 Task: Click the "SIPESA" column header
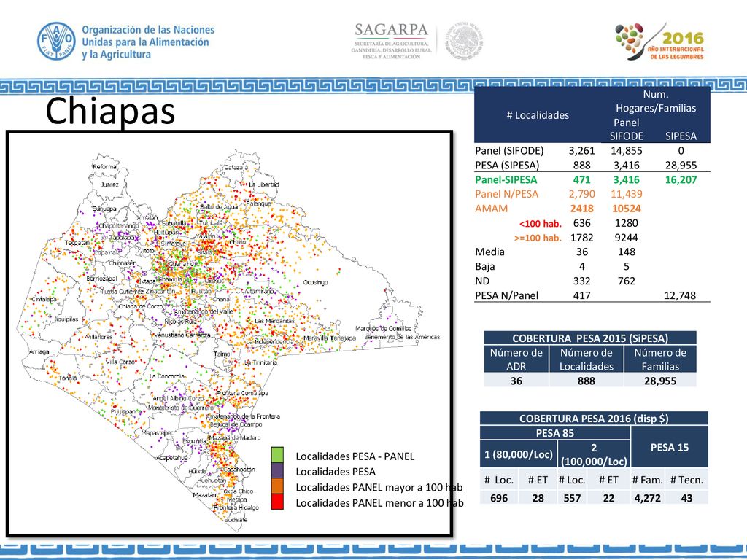681,136
